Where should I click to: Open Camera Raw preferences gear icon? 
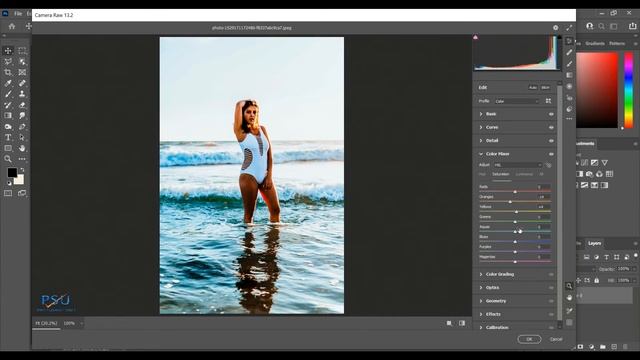[556, 28]
